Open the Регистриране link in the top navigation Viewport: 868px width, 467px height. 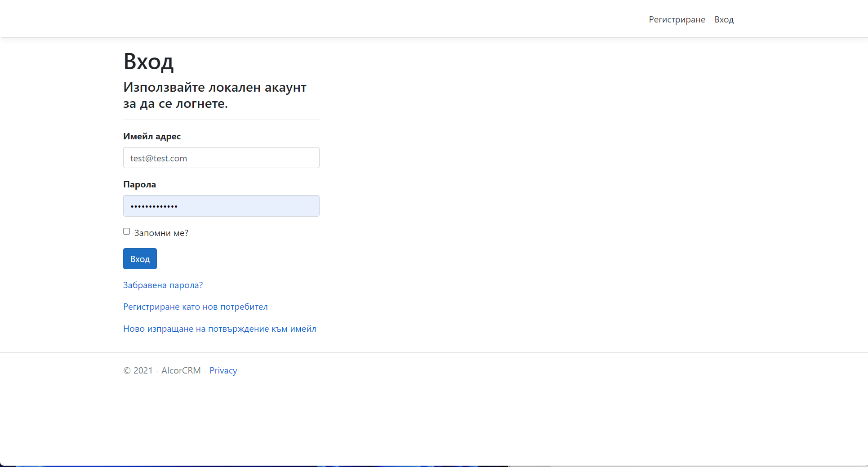[x=677, y=19]
